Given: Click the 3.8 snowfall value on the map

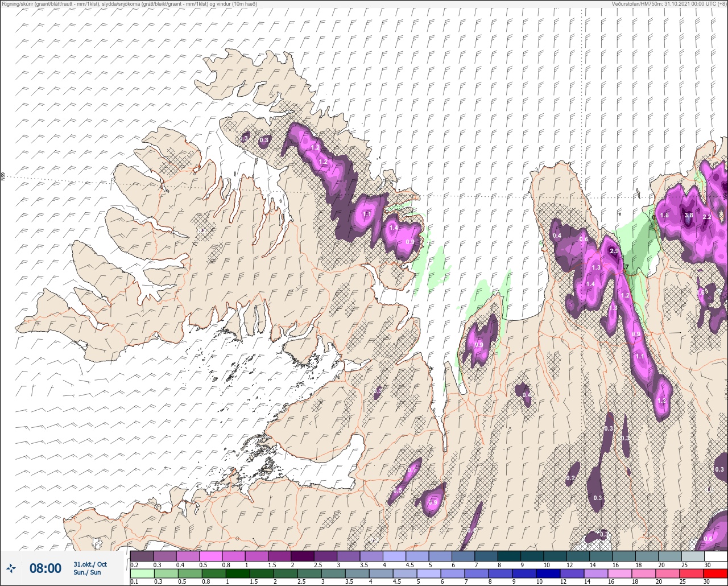Looking at the screenshot, I should click(x=688, y=216).
